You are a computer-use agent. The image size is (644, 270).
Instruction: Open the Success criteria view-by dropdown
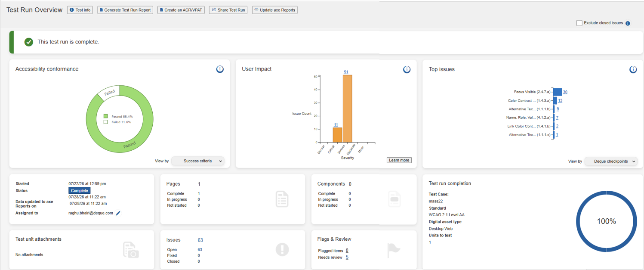tap(198, 161)
